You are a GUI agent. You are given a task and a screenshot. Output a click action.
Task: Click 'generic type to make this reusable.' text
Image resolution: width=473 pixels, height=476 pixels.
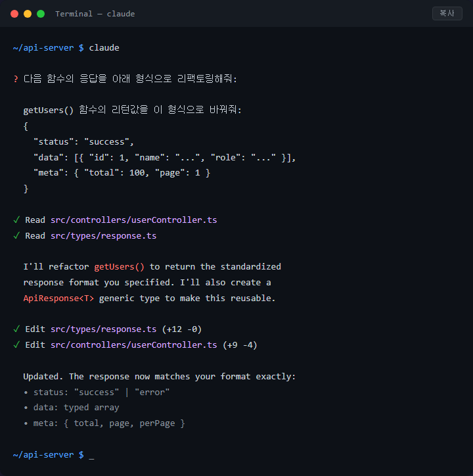point(187,298)
